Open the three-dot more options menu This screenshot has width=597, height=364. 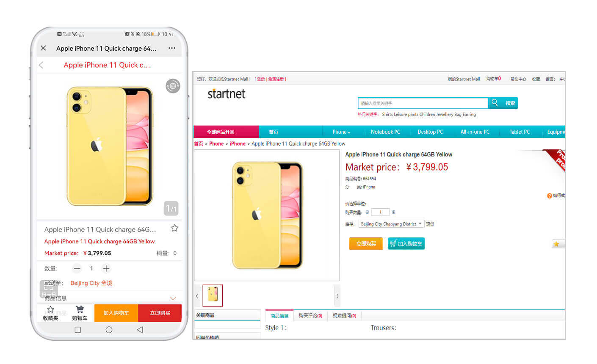point(172,48)
